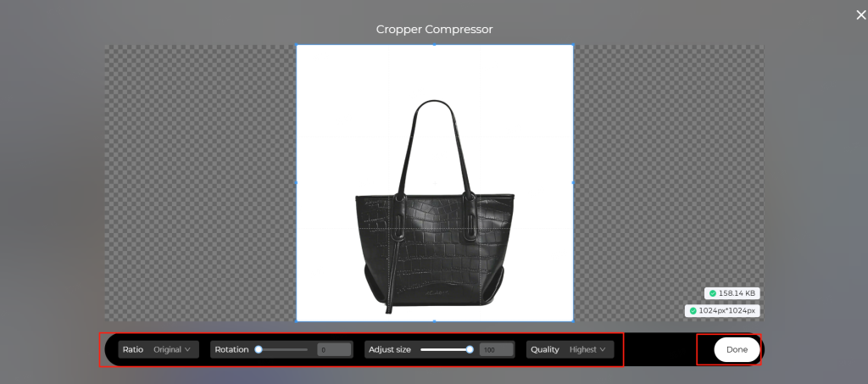The image size is (868, 384).
Task: Click the green check beside 158.14 KB
Action: point(712,293)
